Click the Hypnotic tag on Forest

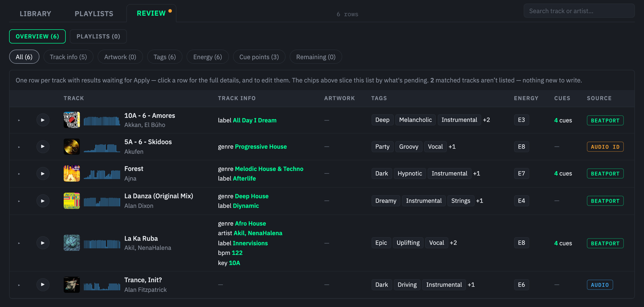pyautogui.click(x=410, y=173)
